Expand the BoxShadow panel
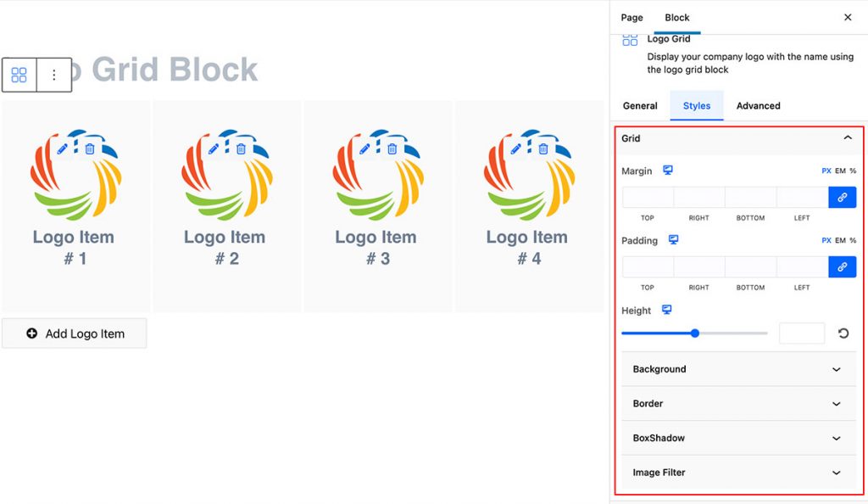This screenshot has width=868, height=504. [x=738, y=438]
